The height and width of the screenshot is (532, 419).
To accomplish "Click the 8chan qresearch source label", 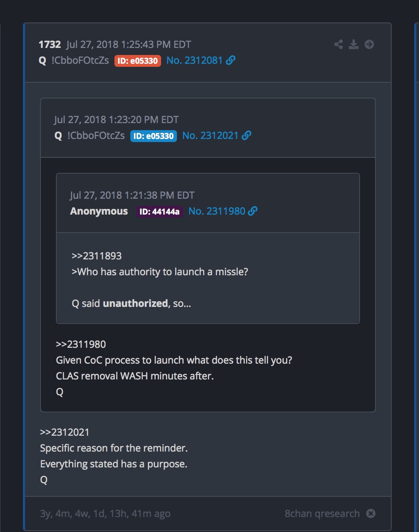I will [322, 514].
